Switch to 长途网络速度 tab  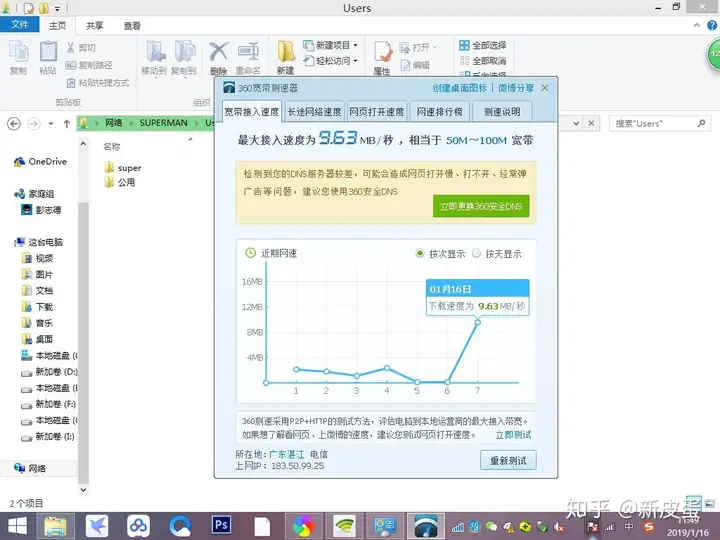(x=315, y=112)
